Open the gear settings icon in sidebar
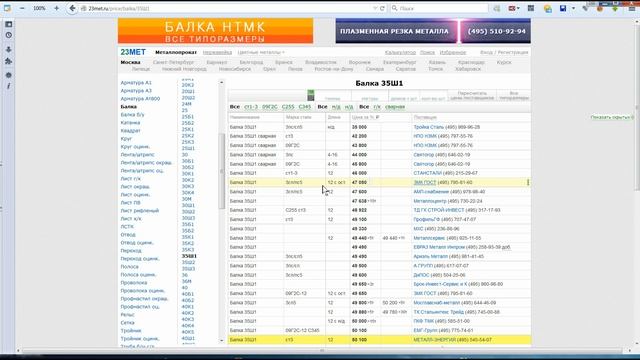 9,76
